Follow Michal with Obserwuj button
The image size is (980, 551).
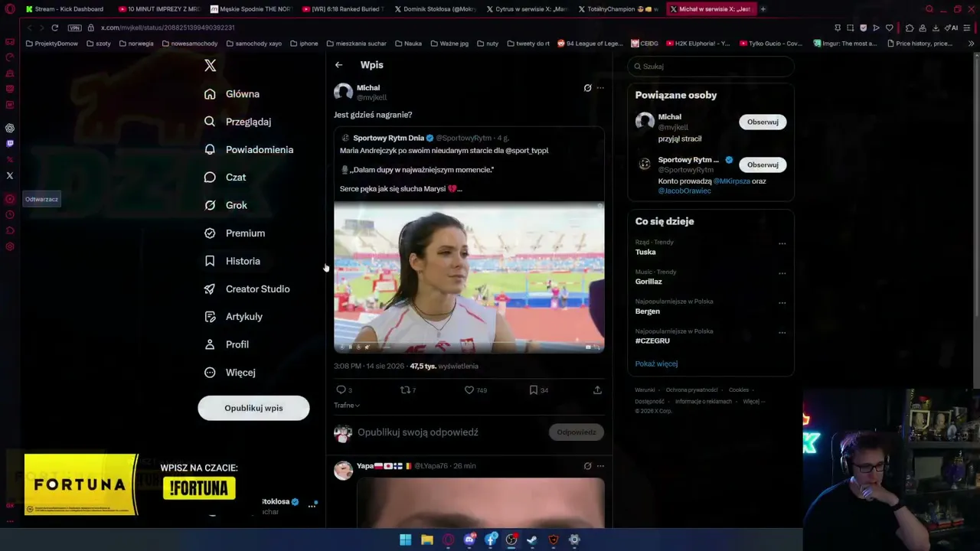point(763,122)
